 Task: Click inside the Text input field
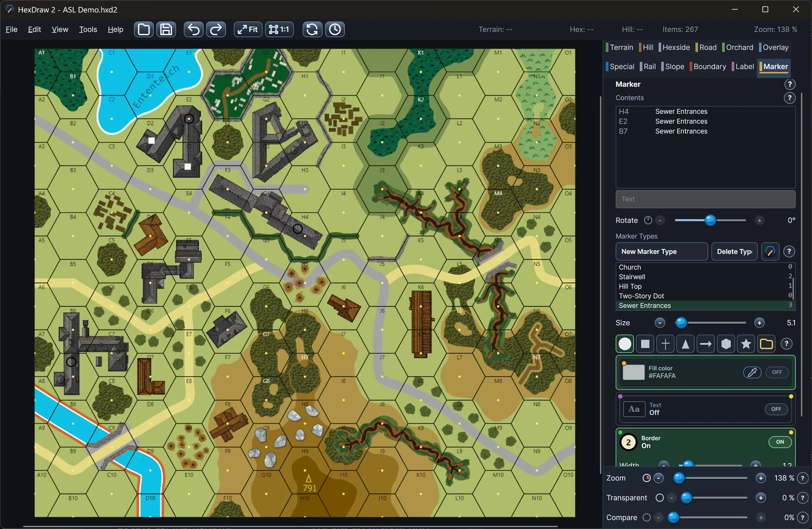[705, 199]
